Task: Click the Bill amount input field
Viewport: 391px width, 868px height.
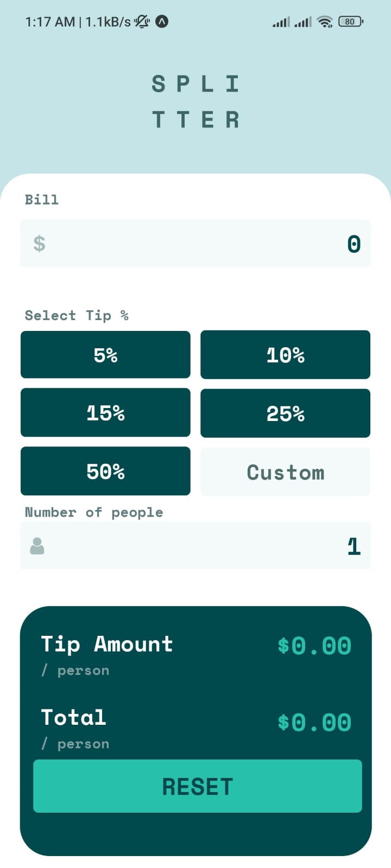Action: (195, 244)
